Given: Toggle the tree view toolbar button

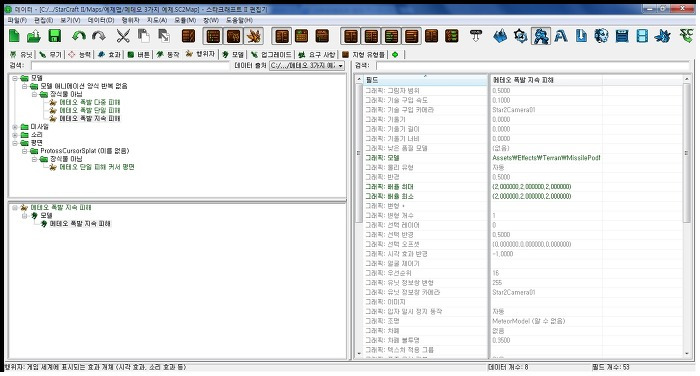Looking at the screenshot, I should pyautogui.click(x=233, y=36).
